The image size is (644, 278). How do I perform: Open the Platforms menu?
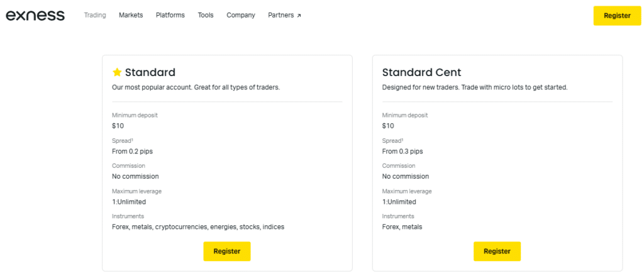tap(170, 15)
